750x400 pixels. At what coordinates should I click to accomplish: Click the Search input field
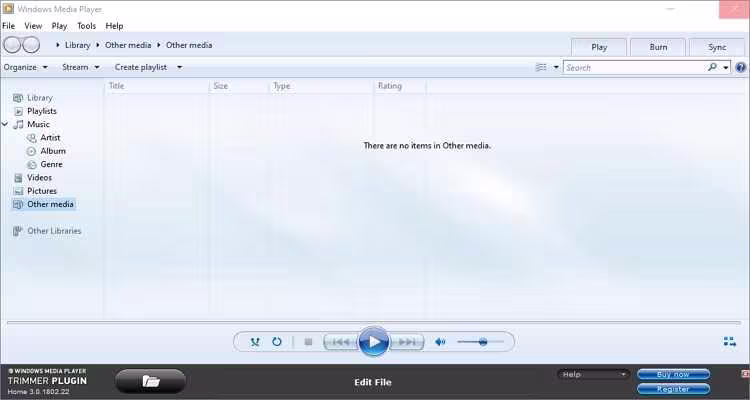[x=635, y=67]
